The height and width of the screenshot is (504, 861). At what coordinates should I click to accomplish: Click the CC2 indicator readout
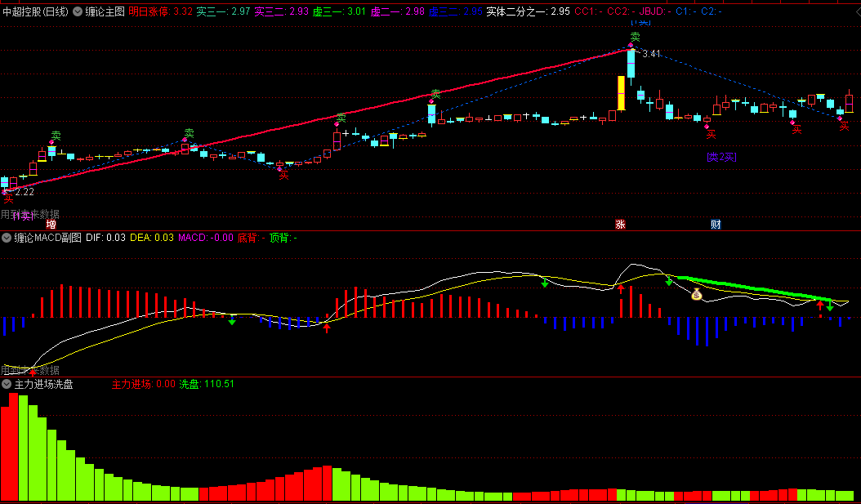point(621,11)
